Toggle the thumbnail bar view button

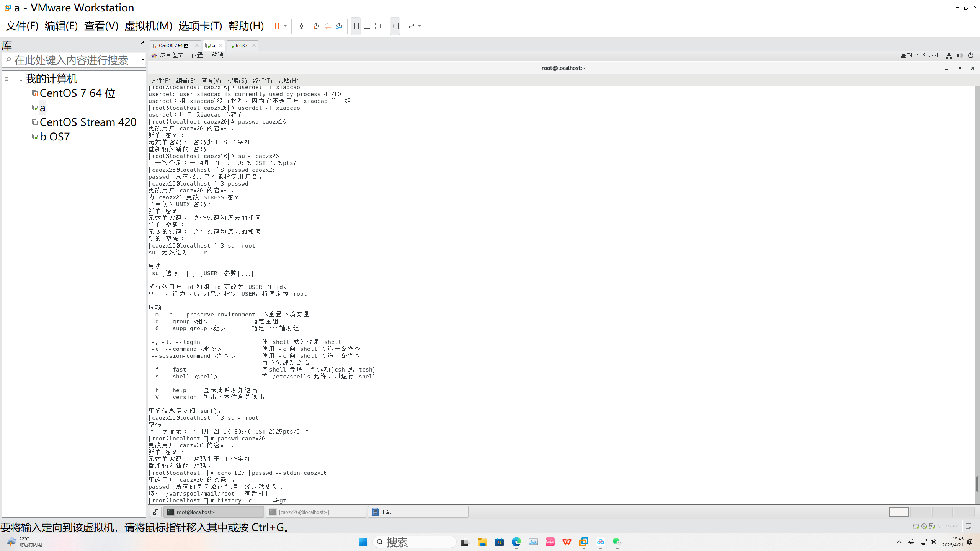point(367,26)
